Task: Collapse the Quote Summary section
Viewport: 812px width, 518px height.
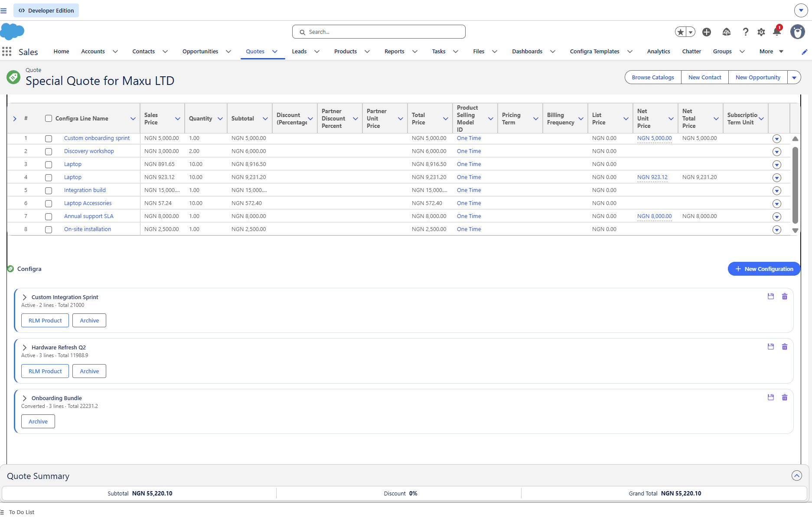Action: click(x=797, y=476)
